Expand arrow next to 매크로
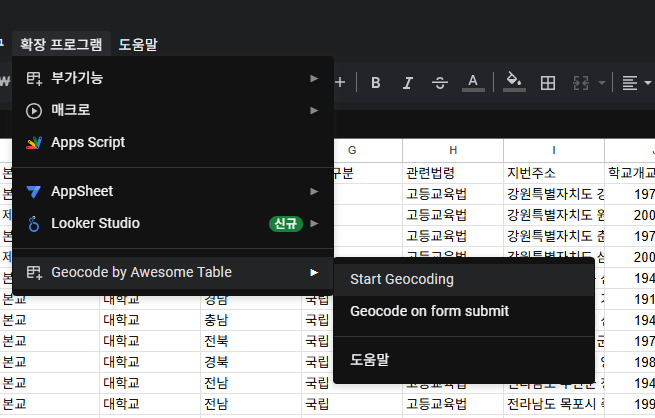The width and height of the screenshot is (655, 418). pyautogui.click(x=314, y=110)
